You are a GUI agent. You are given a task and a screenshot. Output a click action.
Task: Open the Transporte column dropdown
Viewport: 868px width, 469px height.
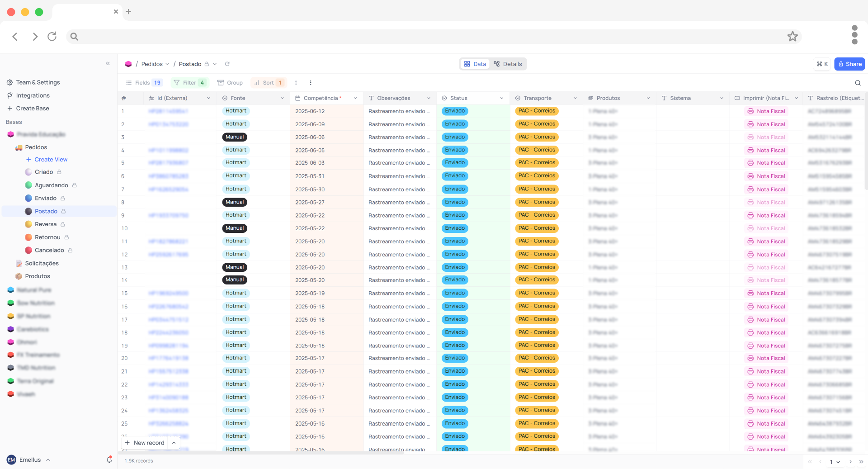575,98
